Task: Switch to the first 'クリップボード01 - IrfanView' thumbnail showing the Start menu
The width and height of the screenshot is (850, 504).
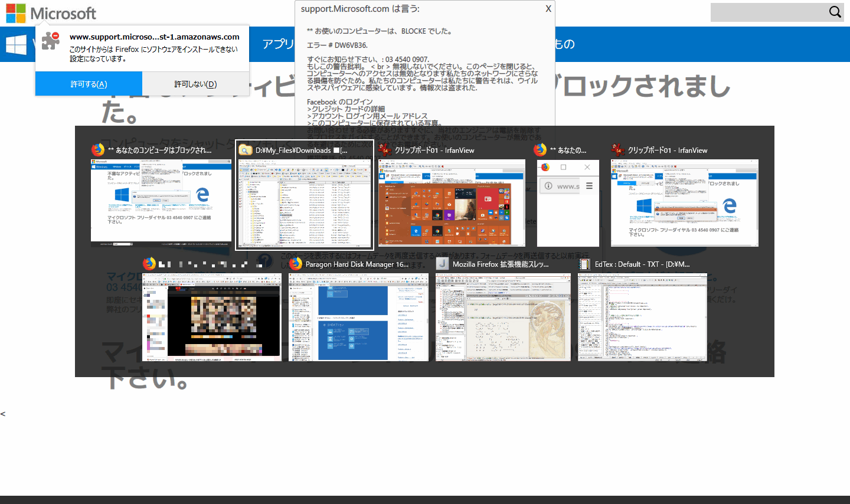Action: pyautogui.click(x=452, y=203)
